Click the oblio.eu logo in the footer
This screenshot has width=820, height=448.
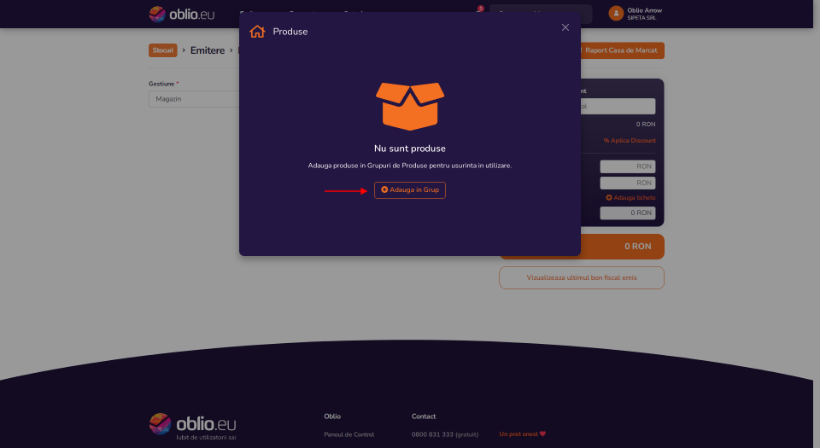coord(192,424)
